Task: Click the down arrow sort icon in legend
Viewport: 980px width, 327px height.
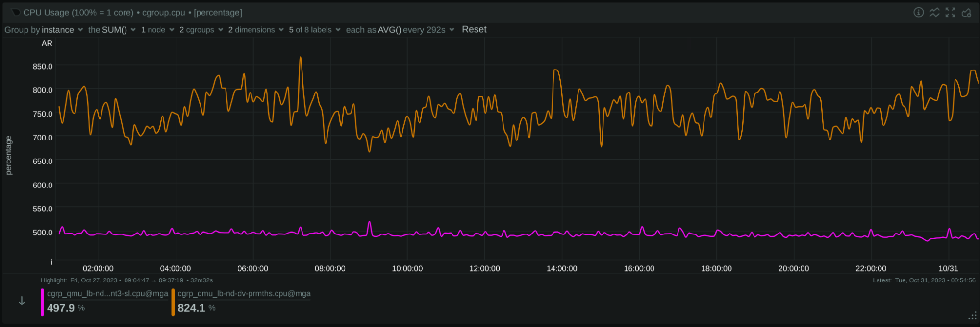Action: pyautogui.click(x=22, y=301)
